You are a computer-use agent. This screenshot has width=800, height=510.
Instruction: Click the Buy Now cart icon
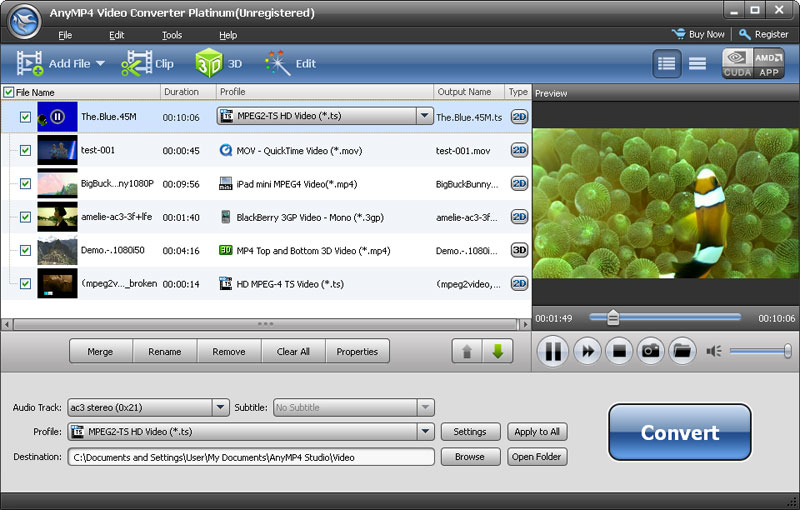pyautogui.click(x=679, y=34)
